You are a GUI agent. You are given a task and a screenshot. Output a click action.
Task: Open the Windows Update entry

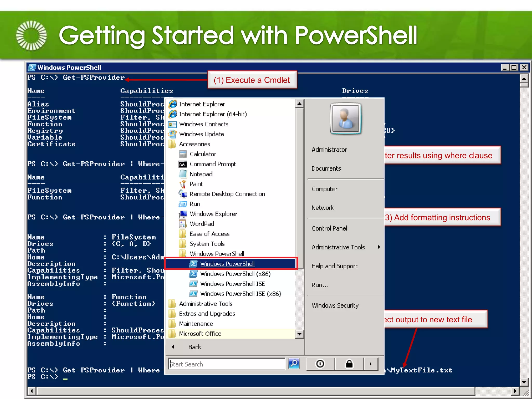point(202,134)
